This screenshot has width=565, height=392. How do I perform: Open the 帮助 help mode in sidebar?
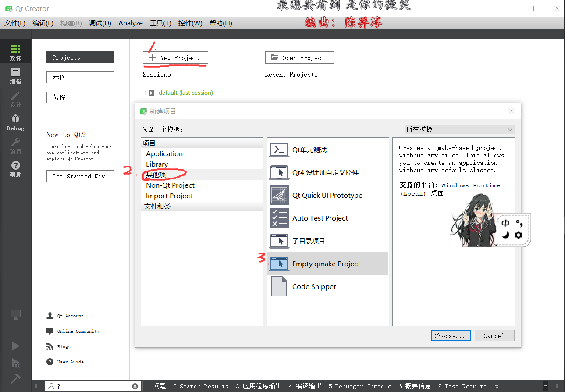[16, 169]
